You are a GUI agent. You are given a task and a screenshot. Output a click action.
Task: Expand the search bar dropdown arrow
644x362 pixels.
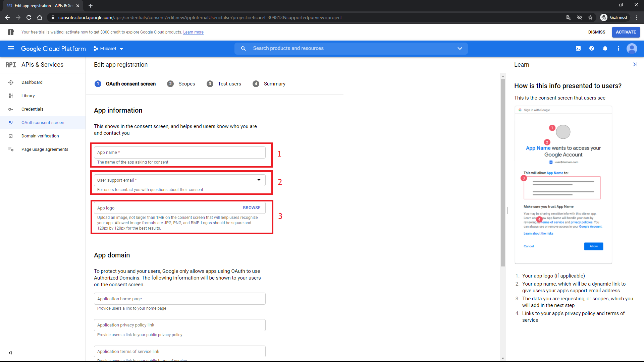tap(460, 49)
